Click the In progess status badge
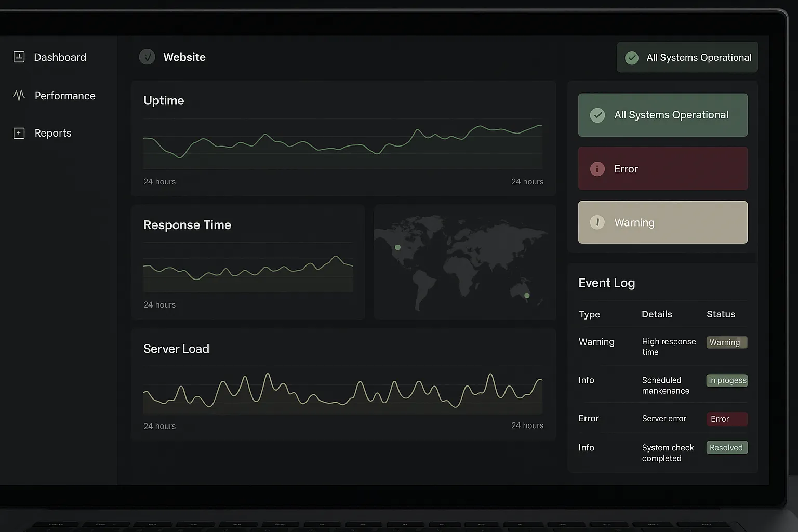This screenshot has height=532, width=798. (x=727, y=380)
